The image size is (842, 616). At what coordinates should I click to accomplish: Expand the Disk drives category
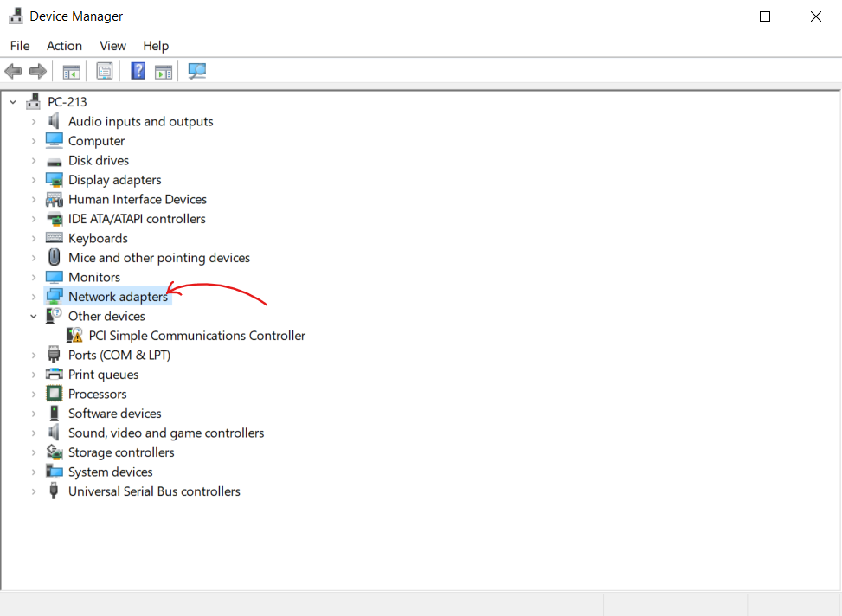(x=34, y=161)
